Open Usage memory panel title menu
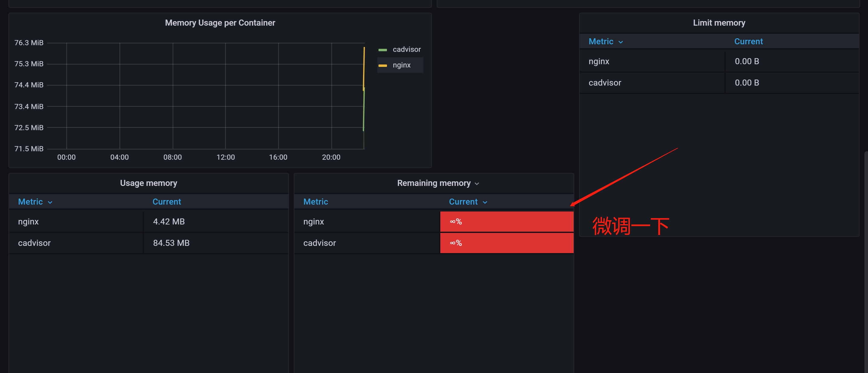This screenshot has width=868, height=373. point(148,183)
